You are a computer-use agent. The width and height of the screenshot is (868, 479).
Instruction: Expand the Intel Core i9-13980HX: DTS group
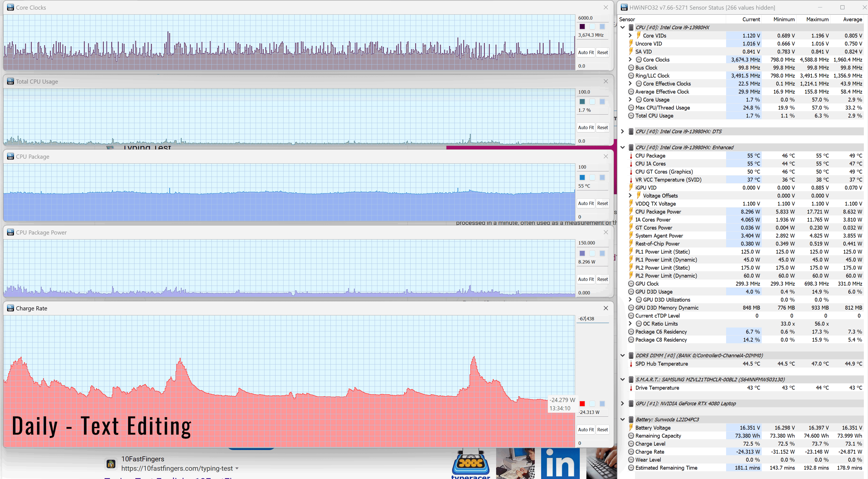tap(622, 131)
